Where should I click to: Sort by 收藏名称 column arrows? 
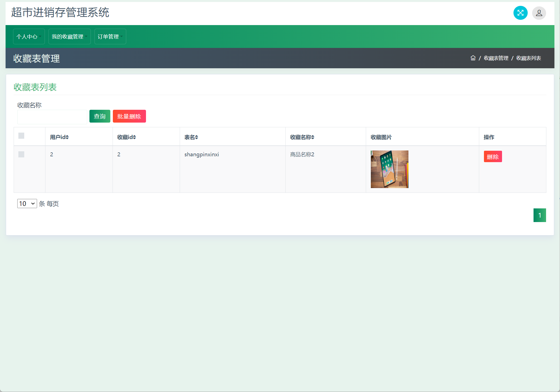[x=313, y=137]
